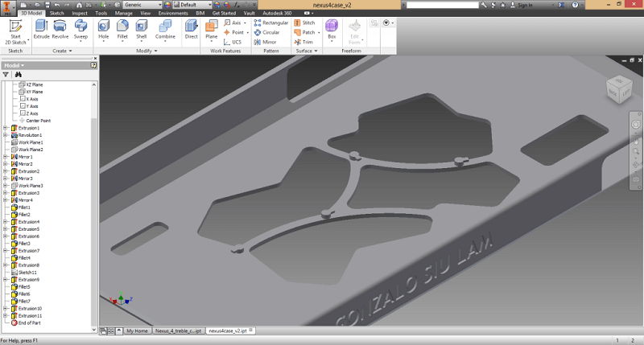
Task: Select the Hole tool
Action: pos(104,31)
